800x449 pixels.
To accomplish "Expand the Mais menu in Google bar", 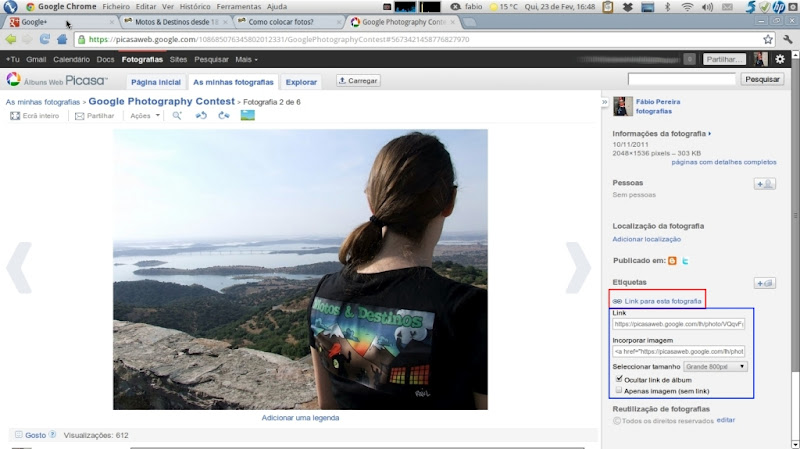I will tap(246, 59).
